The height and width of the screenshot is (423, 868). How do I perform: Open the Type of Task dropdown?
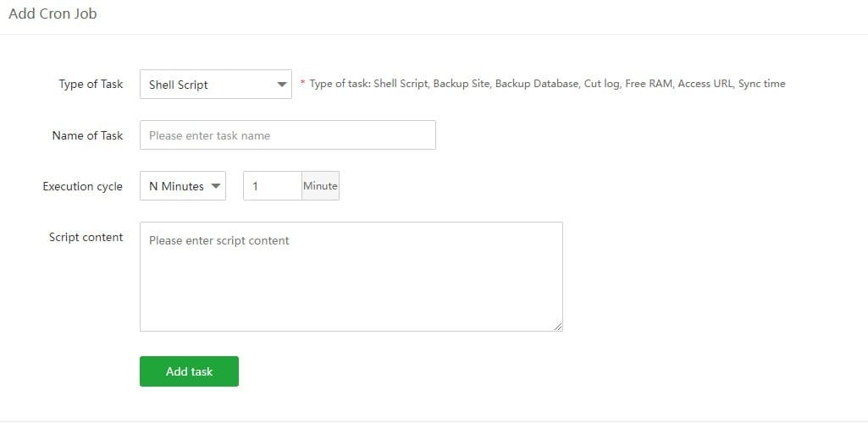pos(215,85)
